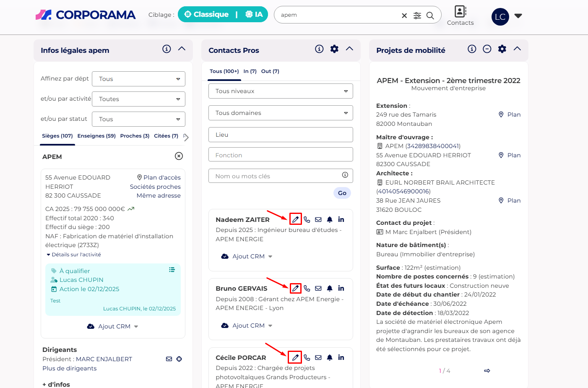Collapse the Infos légales apem panel
Viewport: 588px width, 388px height.
click(182, 49)
